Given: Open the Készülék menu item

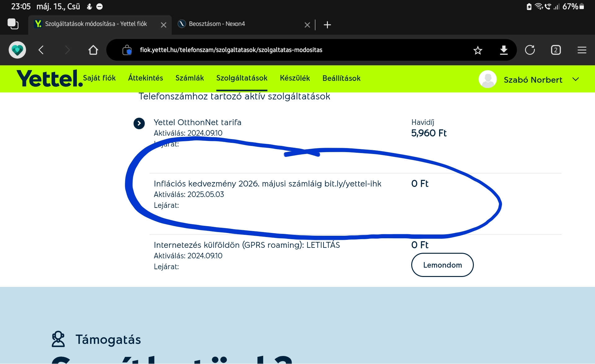Looking at the screenshot, I should pos(295,78).
